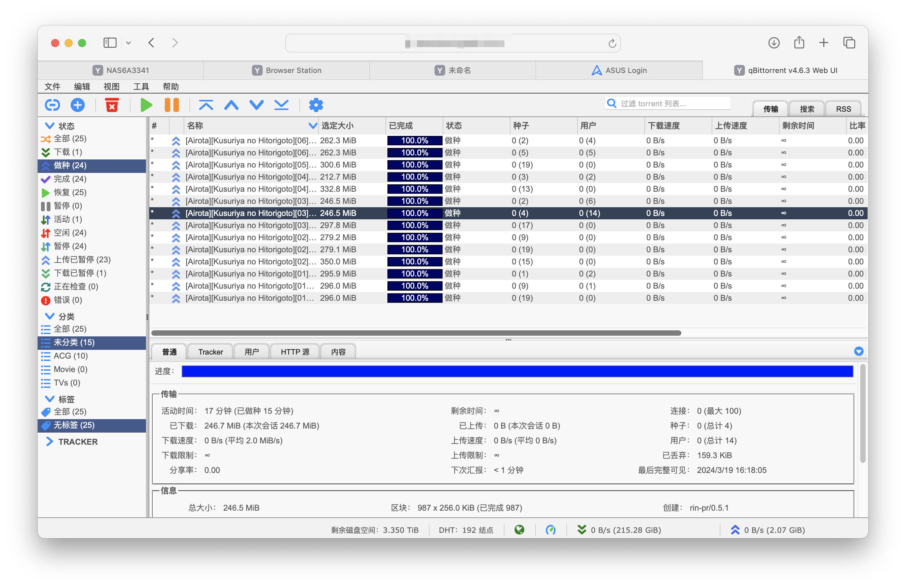Screen dimensions: 906x588
Task: Move torrent up in queue
Action: point(231,105)
